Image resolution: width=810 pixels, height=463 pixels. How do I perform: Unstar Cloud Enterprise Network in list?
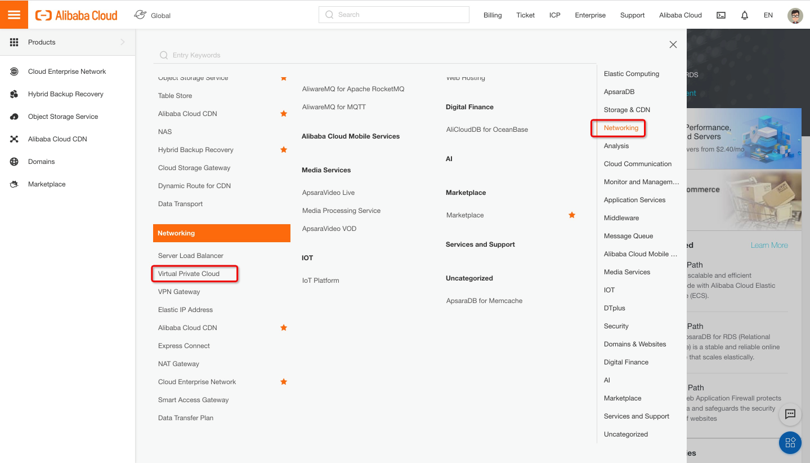coord(284,381)
